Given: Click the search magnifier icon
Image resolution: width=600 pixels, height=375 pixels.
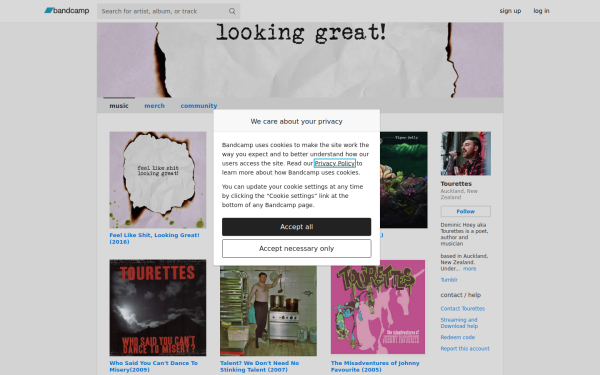Looking at the screenshot, I should [x=232, y=11].
